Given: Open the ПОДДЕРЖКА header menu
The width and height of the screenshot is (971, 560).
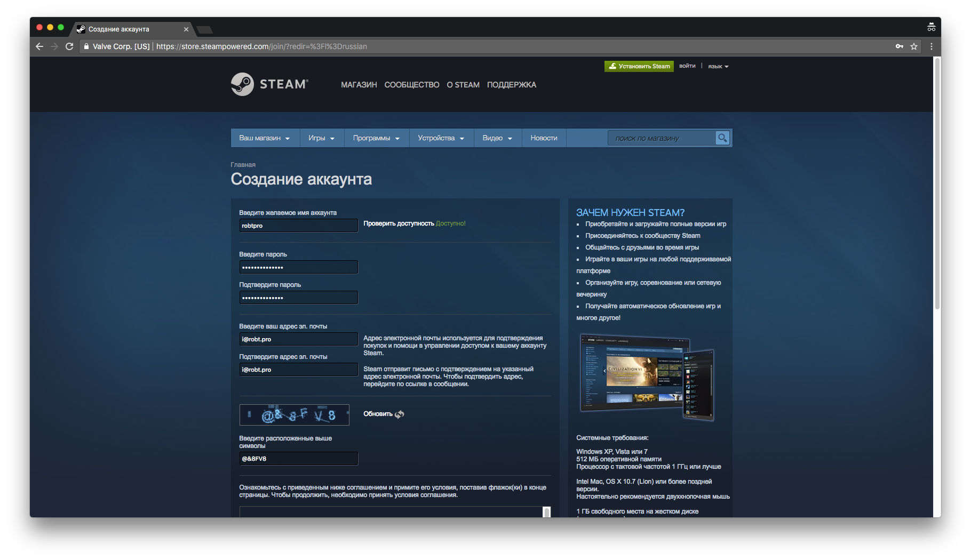Looking at the screenshot, I should [511, 85].
